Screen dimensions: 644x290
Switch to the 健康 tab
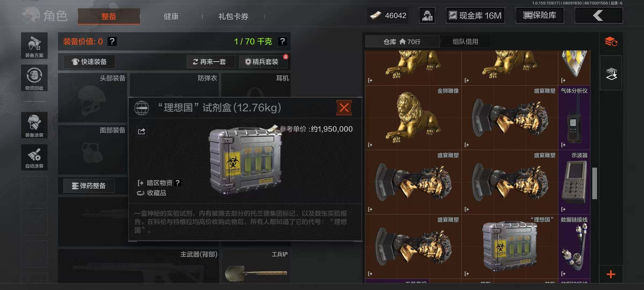(171, 17)
